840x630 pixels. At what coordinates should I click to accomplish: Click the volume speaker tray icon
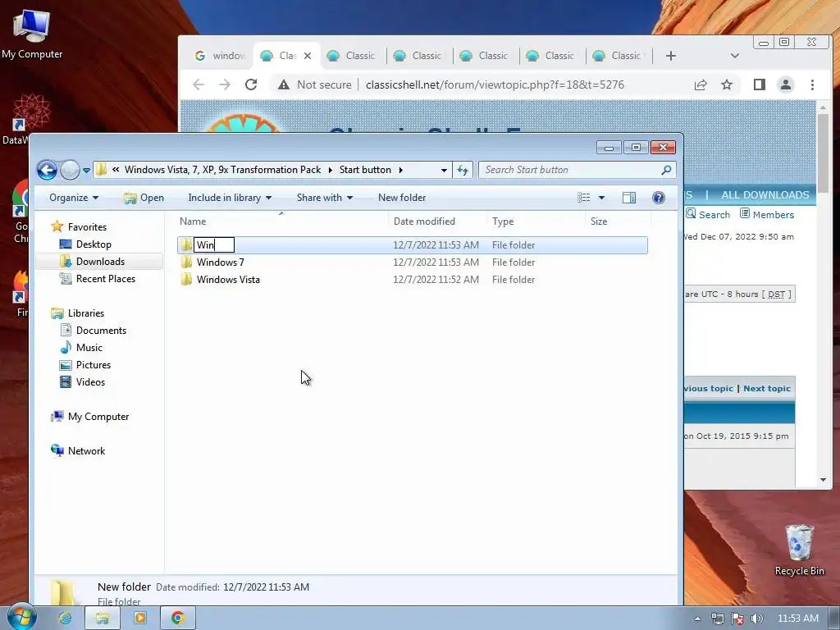click(756, 619)
